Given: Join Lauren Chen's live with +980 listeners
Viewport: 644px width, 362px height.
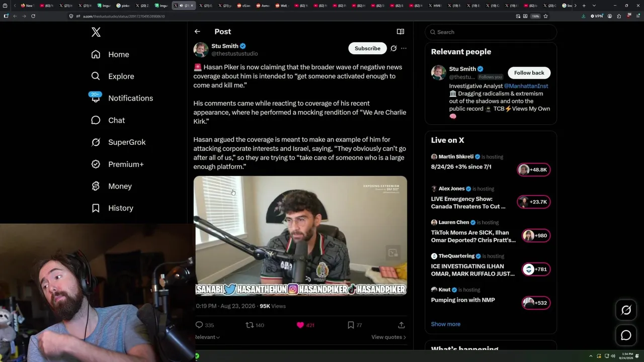Looking at the screenshot, I should (536, 236).
